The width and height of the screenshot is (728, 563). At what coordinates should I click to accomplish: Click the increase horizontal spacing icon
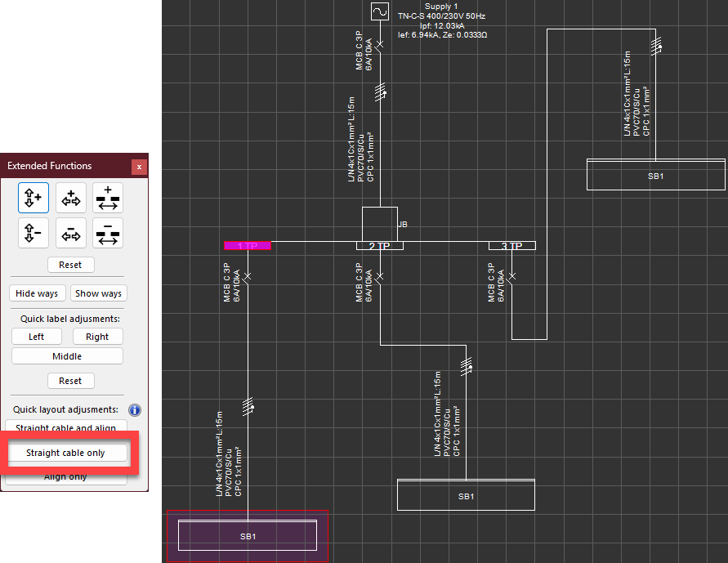point(71,198)
